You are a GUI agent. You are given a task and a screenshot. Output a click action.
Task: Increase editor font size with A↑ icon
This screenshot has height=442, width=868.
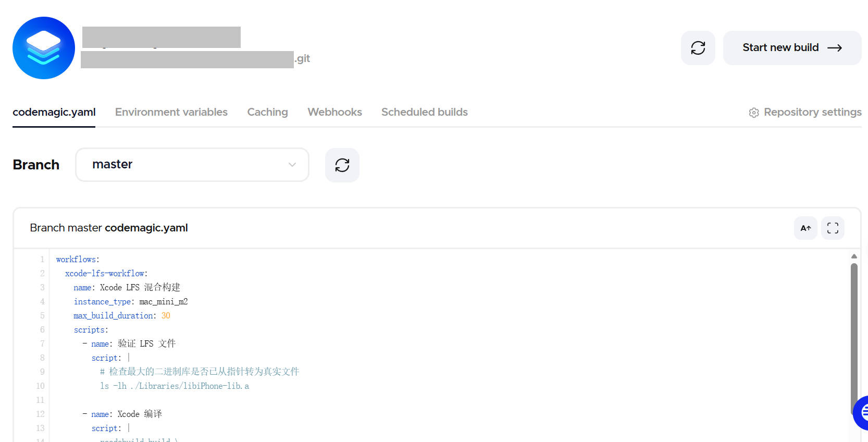click(805, 228)
